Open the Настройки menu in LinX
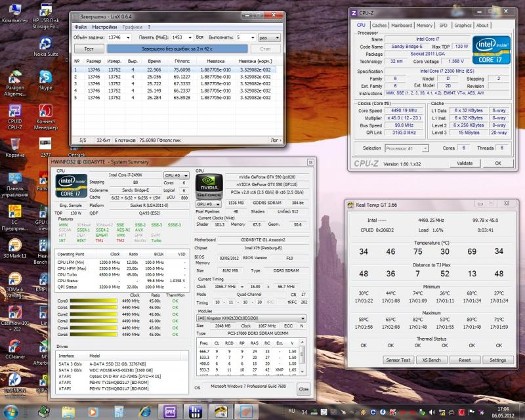This screenshot has width=525, height=420. point(104,27)
